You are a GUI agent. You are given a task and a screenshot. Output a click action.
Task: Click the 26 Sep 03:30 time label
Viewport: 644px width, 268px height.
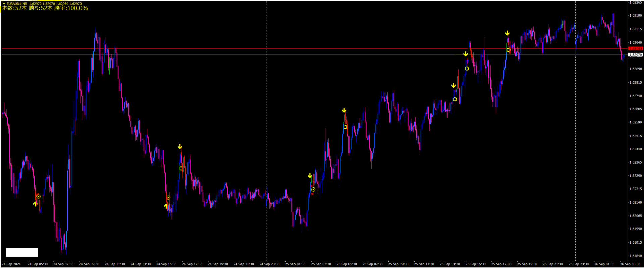[630, 264]
